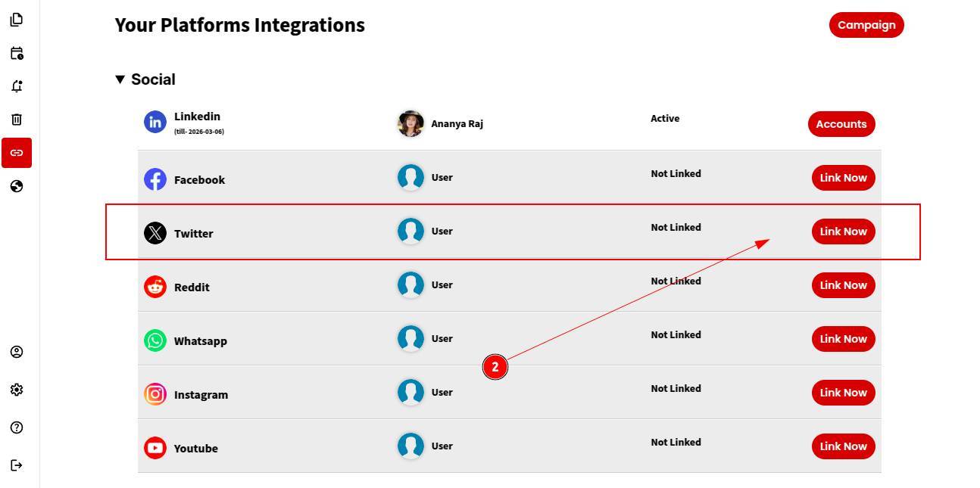Open the scheduled calendar sidebar icon
This screenshot has width=980, height=488.
tap(17, 53)
